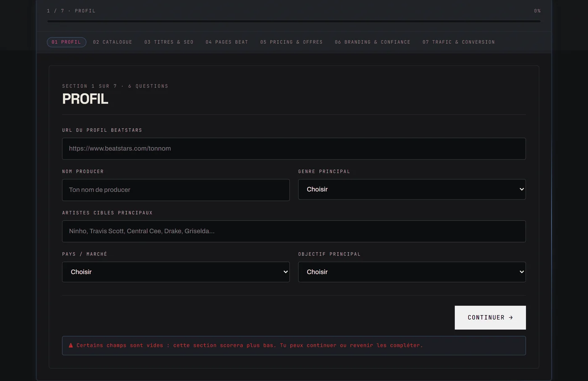Click the 'Section 1 sur 7 · 6 questions' text
Image resolution: width=588 pixels, height=381 pixels.
coord(115,86)
